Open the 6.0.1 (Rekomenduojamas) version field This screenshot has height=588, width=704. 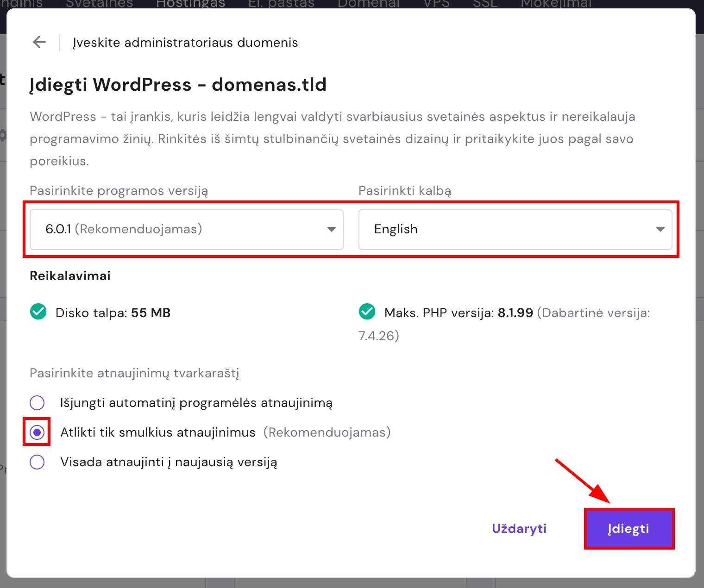(176, 230)
